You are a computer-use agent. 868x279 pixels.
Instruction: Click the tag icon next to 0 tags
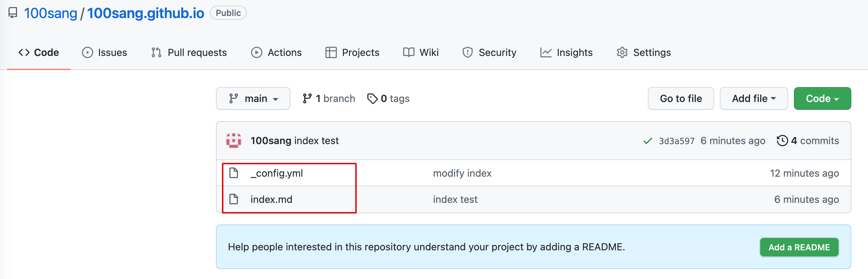coord(372,98)
